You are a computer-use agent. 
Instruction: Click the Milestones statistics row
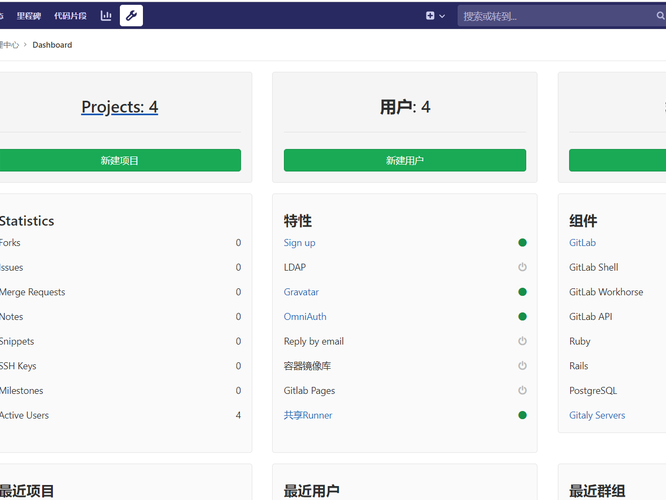[x=120, y=390]
